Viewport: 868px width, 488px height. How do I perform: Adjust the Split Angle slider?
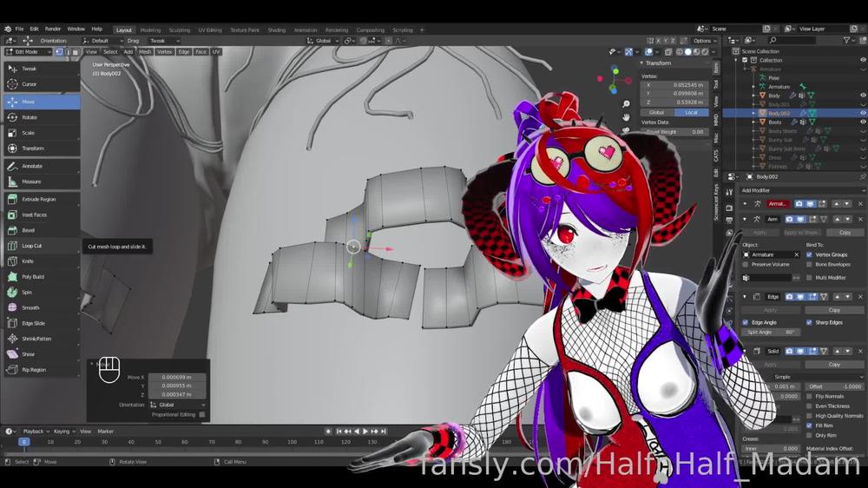point(770,333)
